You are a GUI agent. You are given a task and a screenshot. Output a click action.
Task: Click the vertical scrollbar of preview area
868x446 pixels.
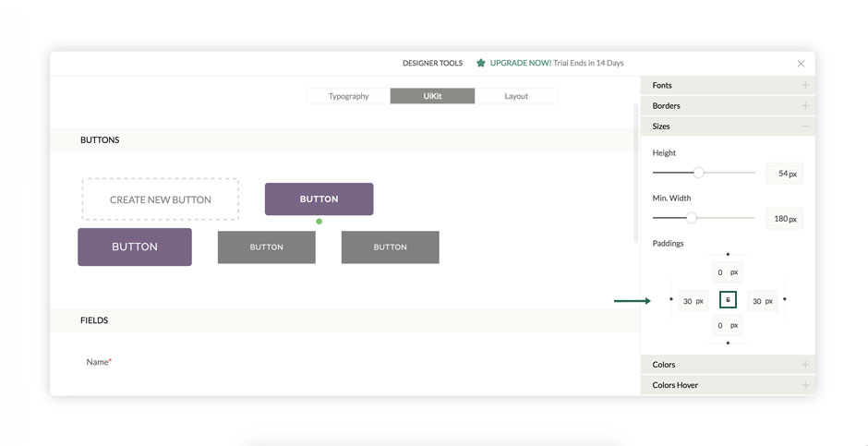pos(635,174)
